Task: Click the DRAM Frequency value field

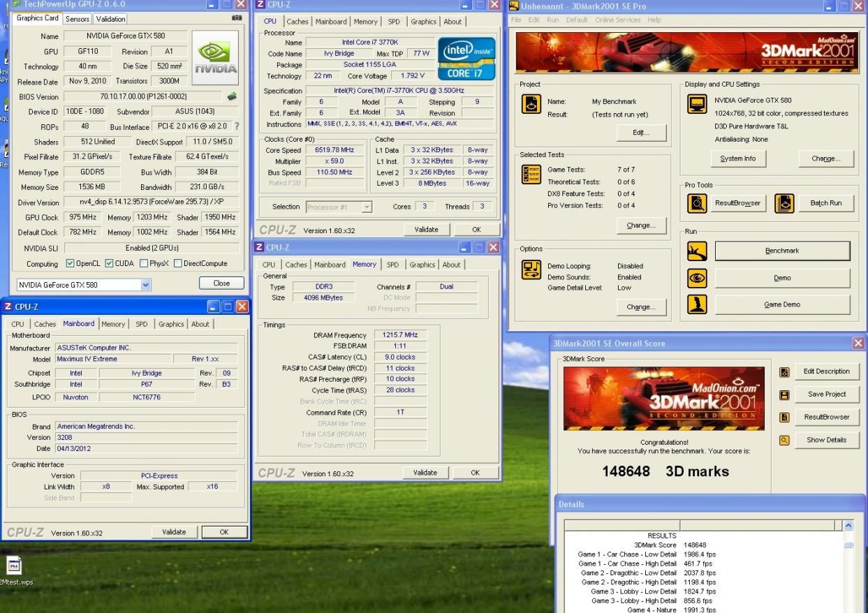Action: (x=400, y=335)
